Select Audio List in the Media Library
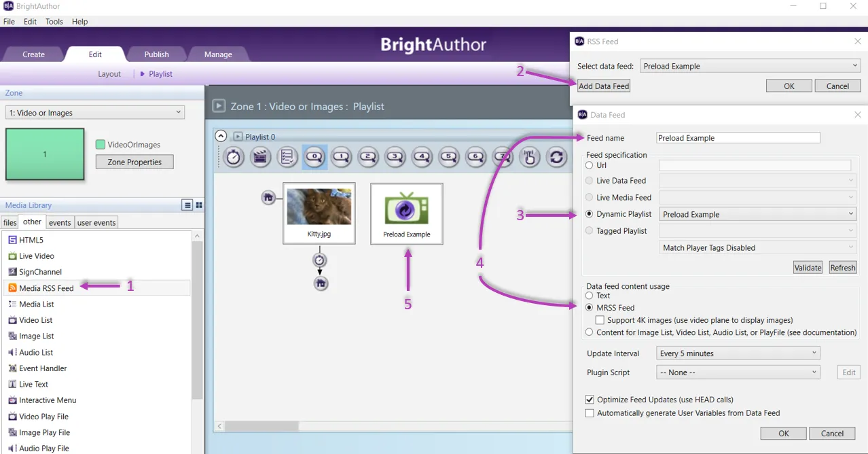The height and width of the screenshot is (454, 868). pyautogui.click(x=31, y=353)
